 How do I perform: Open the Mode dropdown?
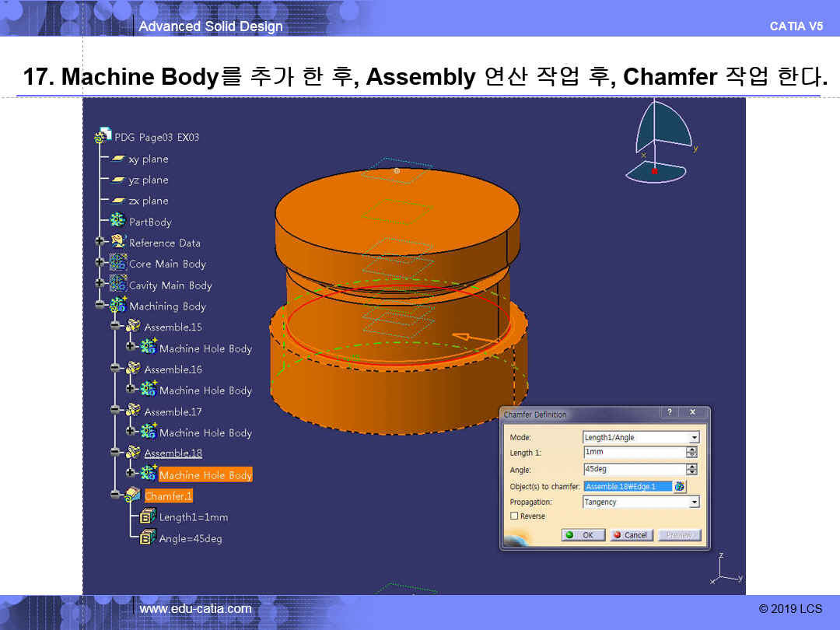tap(694, 438)
